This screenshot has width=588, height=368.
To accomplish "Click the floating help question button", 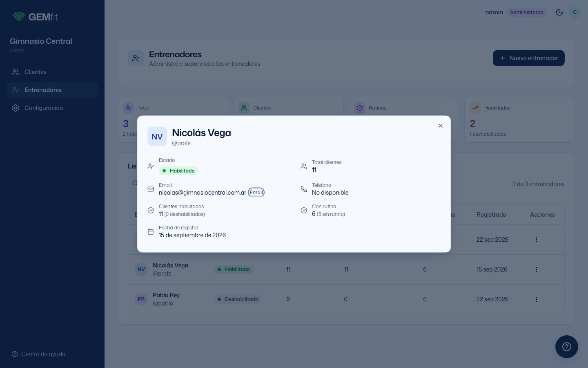I will [x=567, y=347].
